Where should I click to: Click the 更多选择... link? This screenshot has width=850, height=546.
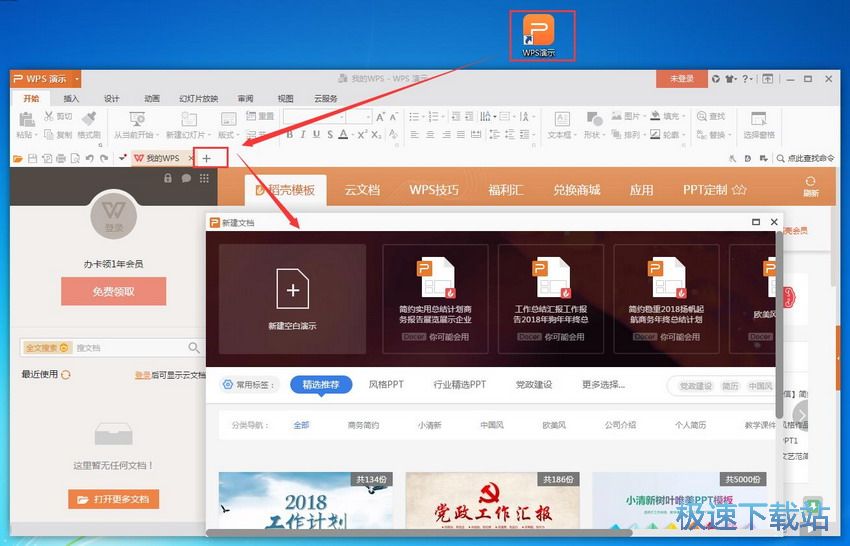click(603, 384)
